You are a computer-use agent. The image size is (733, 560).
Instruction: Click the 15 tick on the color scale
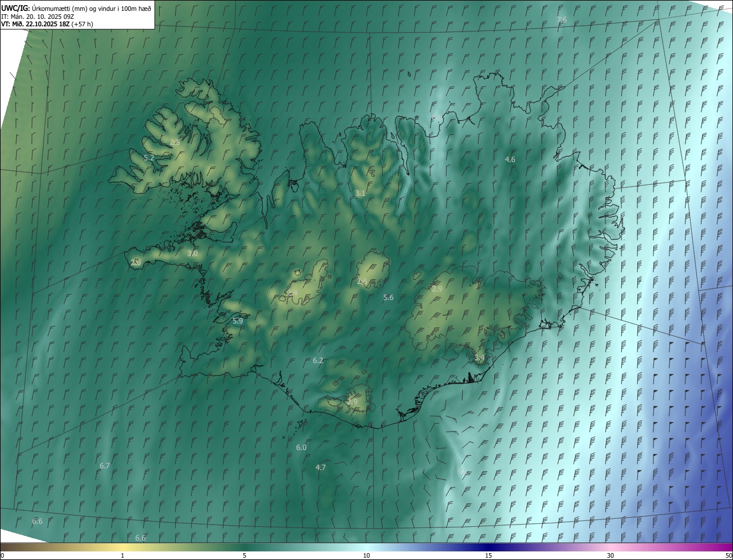(x=488, y=555)
